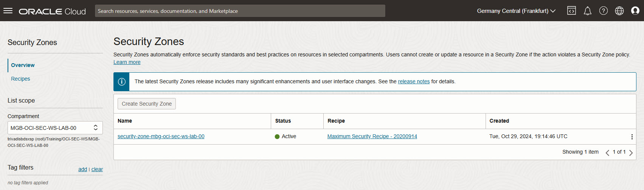The height and width of the screenshot is (190, 644).
Task: Click the Compartment field label
Action: click(x=23, y=116)
